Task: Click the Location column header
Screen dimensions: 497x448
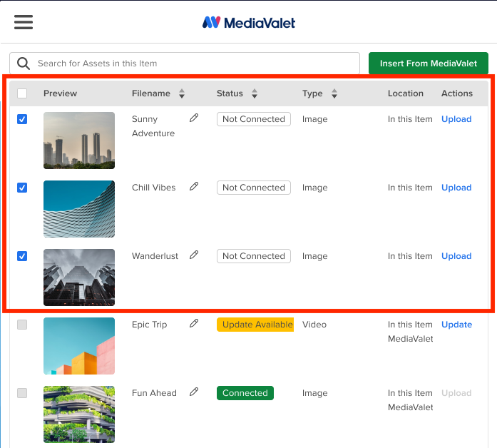Action: [x=406, y=93]
